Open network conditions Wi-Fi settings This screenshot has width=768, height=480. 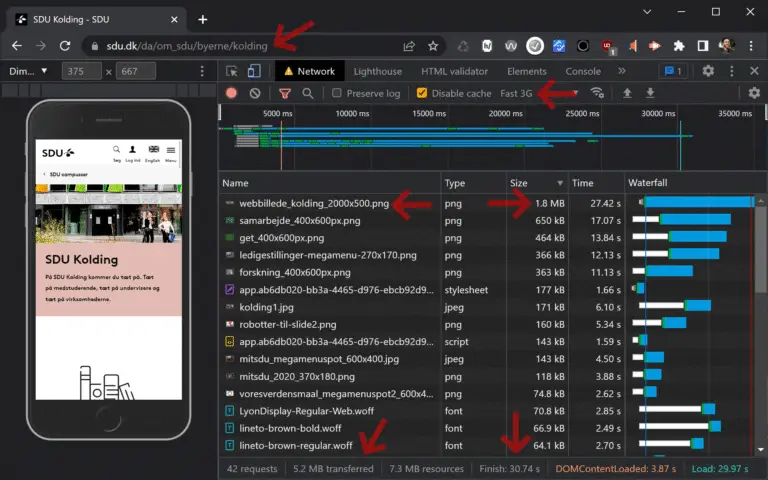(597, 93)
